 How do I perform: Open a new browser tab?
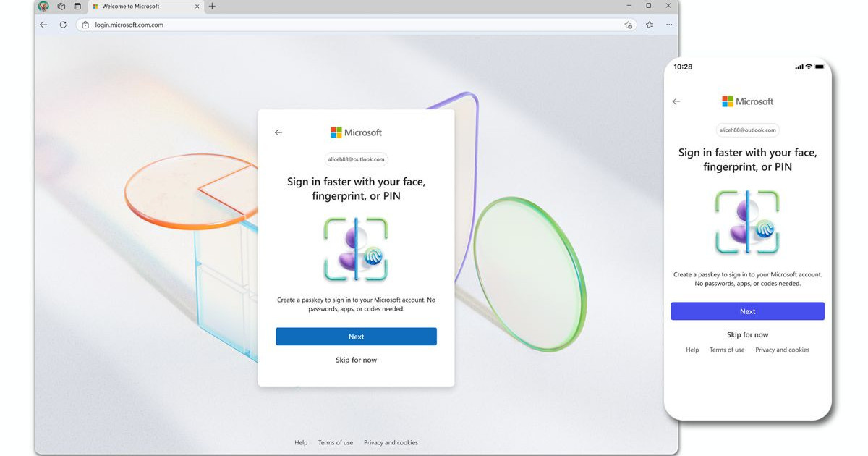coord(212,7)
